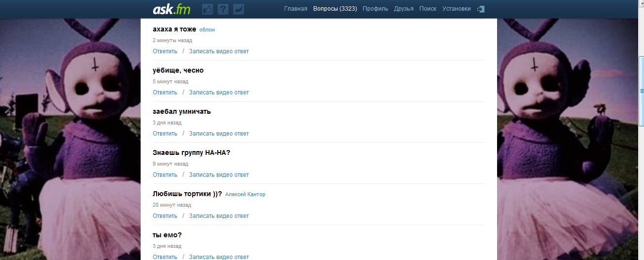Screen dimensions: 644x260
Task: Select question text 'ты емо?'
Action: coord(167,235)
